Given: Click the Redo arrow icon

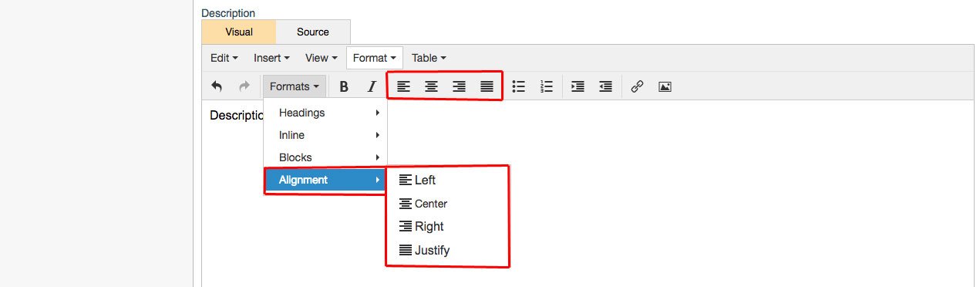Looking at the screenshot, I should point(244,87).
